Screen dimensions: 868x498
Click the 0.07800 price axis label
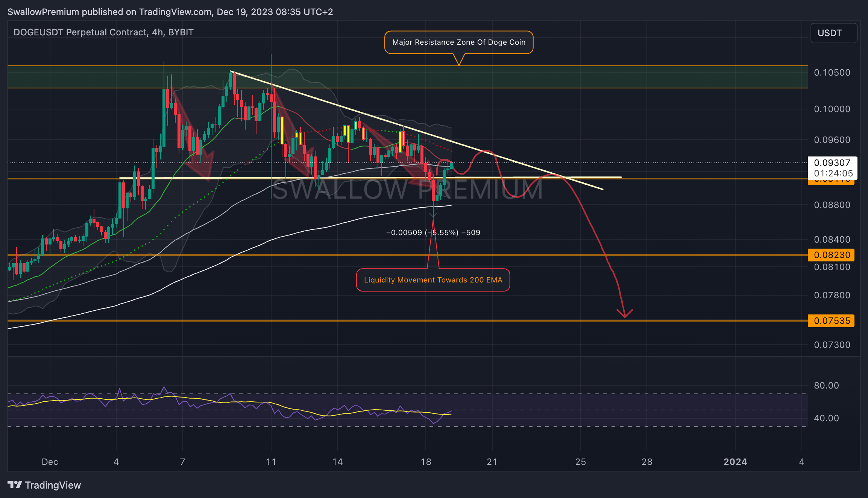coord(832,295)
